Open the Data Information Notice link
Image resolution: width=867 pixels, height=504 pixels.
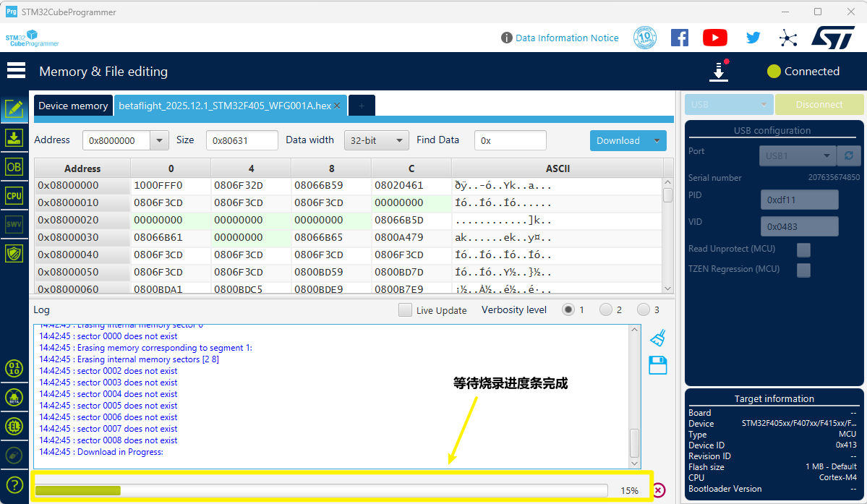pyautogui.click(x=566, y=38)
